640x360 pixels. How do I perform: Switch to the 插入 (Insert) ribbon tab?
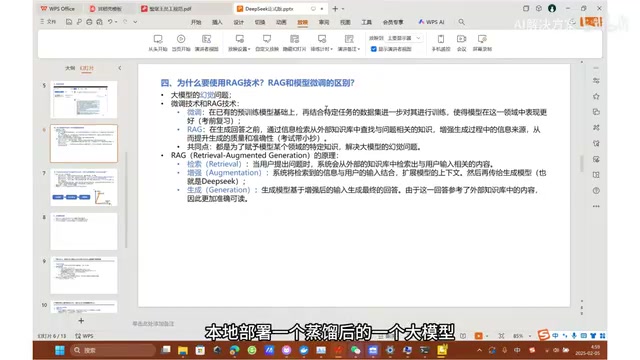(x=217, y=22)
